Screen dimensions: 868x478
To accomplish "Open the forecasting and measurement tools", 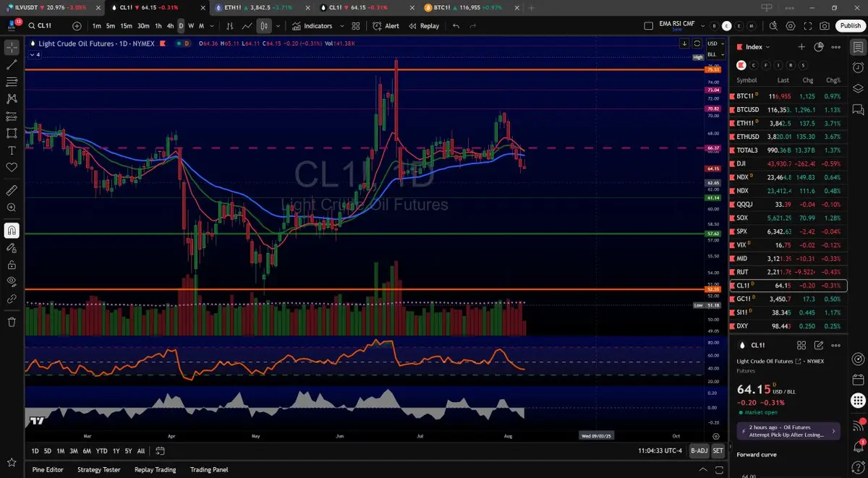I will click(12, 116).
